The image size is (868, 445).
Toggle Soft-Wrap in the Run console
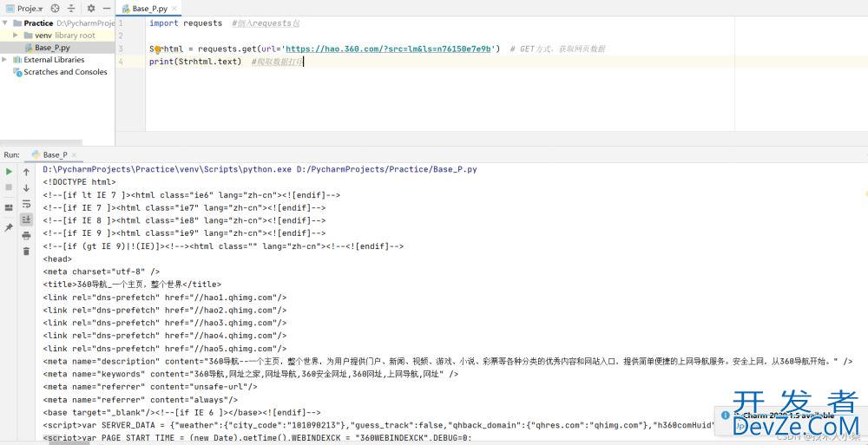[x=26, y=204]
